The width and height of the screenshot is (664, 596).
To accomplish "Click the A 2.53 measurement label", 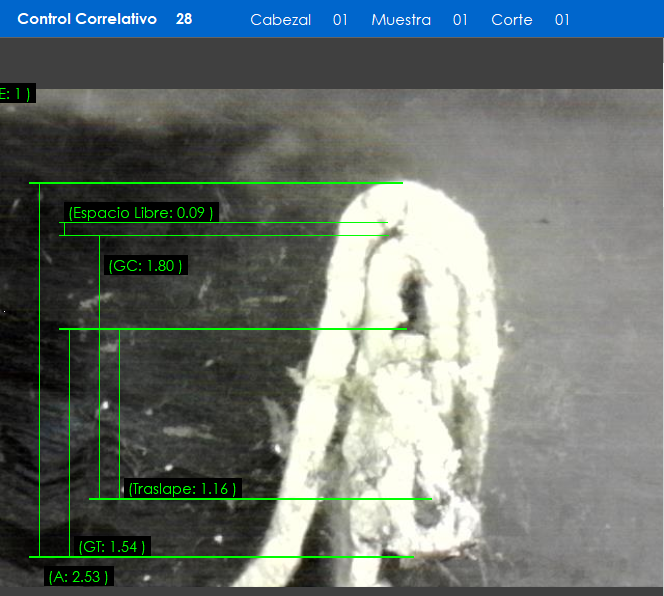I will click(x=78, y=576).
